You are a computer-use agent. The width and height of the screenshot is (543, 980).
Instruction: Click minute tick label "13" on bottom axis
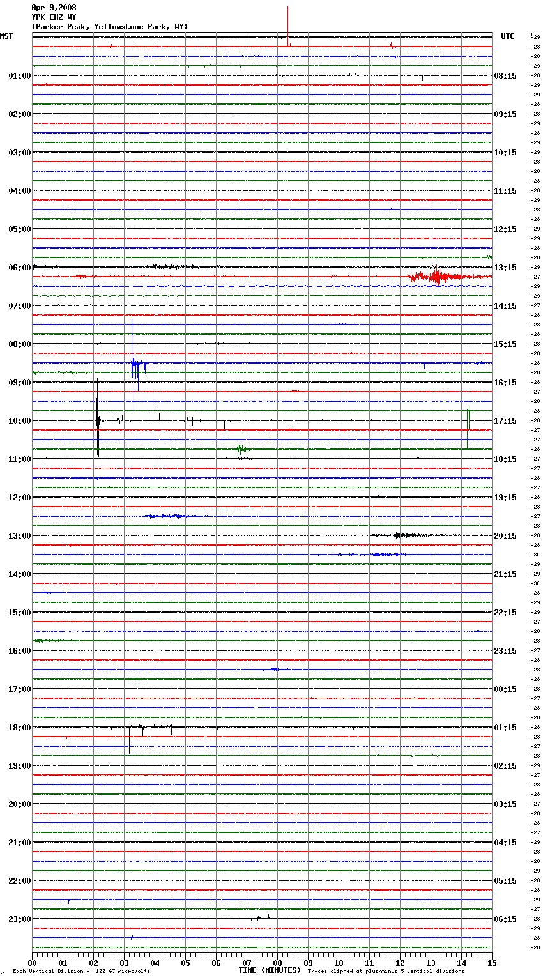coord(431,963)
